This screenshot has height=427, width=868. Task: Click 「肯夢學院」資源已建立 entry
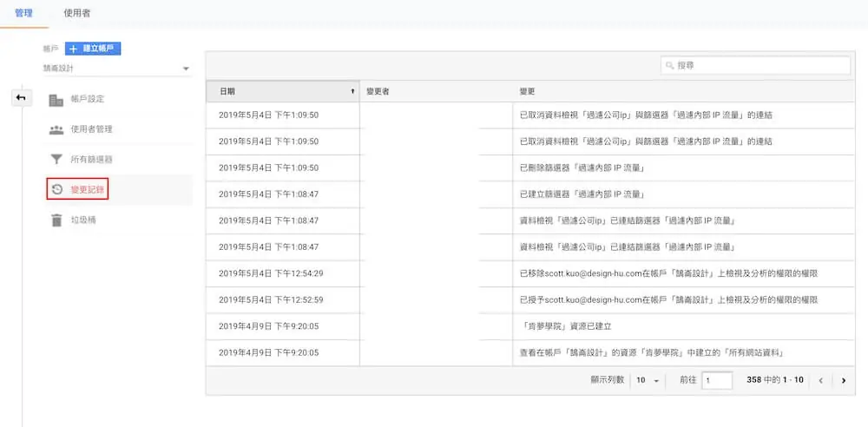point(565,326)
